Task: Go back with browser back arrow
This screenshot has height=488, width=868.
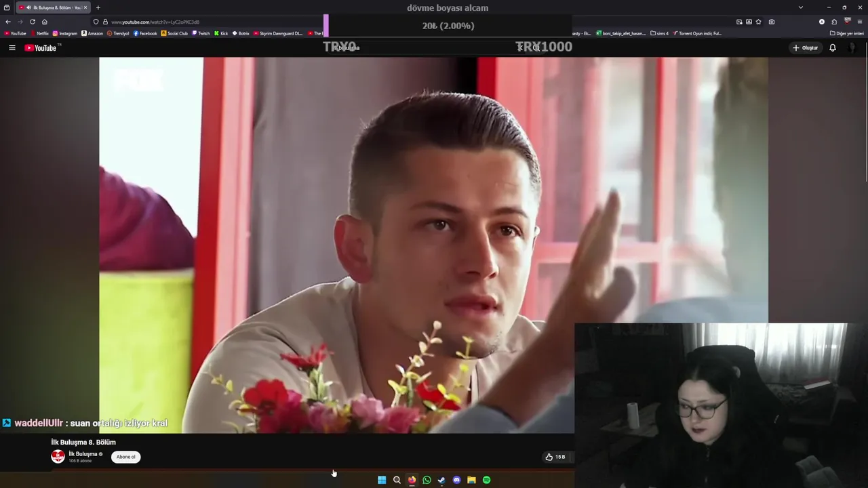Action: pos(8,22)
